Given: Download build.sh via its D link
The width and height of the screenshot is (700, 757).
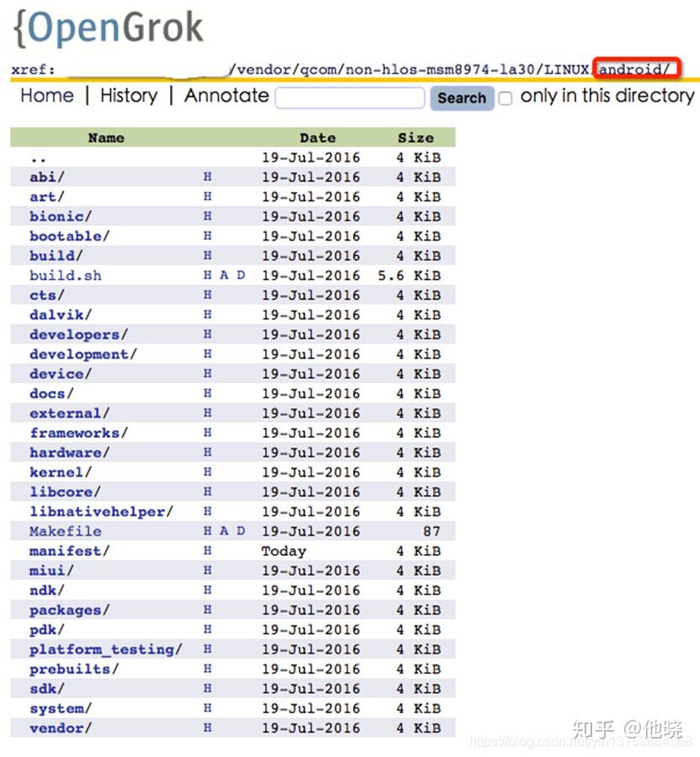Looking at the screenshot, I should coord(239,275).
